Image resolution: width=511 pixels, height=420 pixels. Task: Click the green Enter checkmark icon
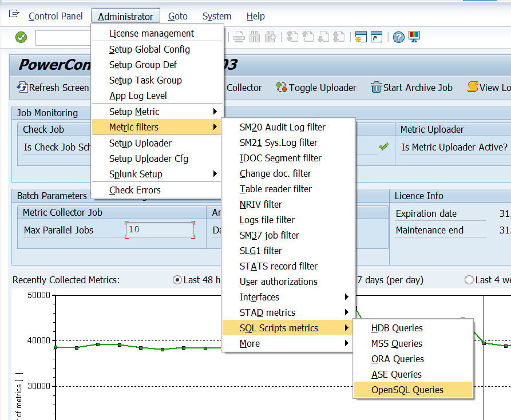coord(21,37)
